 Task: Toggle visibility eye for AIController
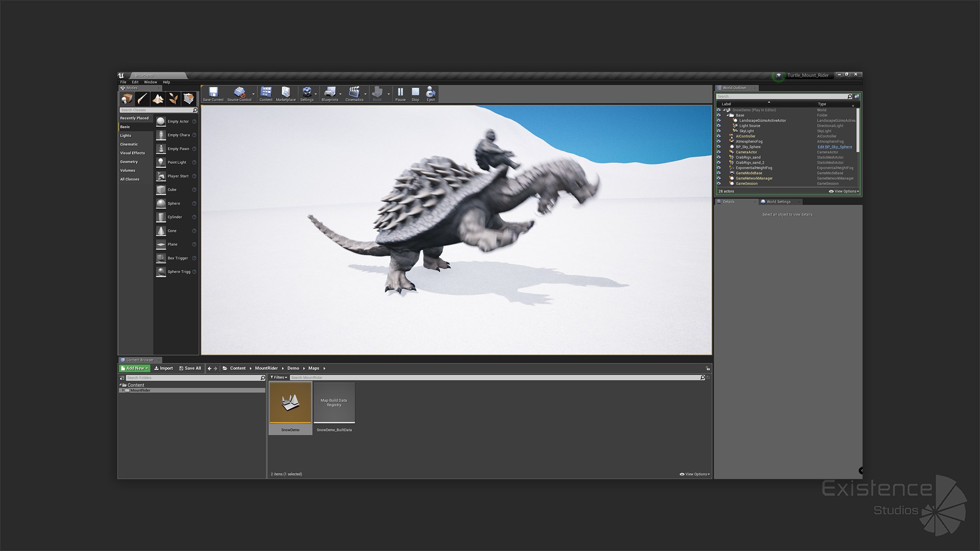[719, 136]
